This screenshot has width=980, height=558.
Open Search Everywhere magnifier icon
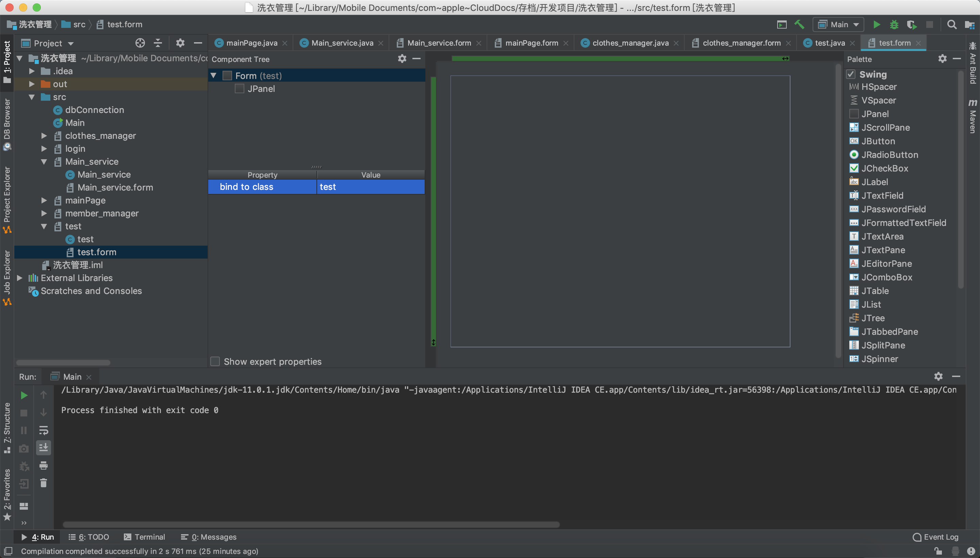click(x=952, y=24)
